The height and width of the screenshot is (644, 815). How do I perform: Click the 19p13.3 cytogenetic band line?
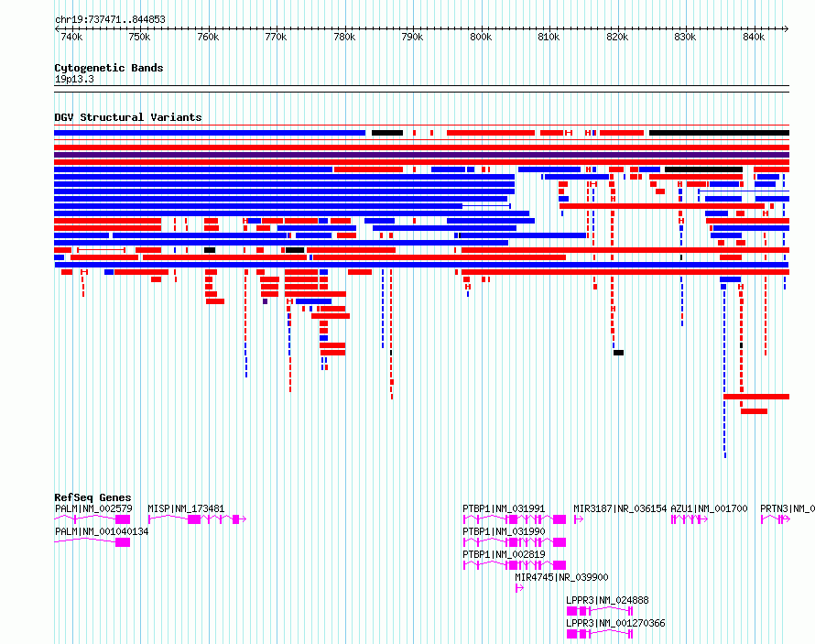[421, 89]
